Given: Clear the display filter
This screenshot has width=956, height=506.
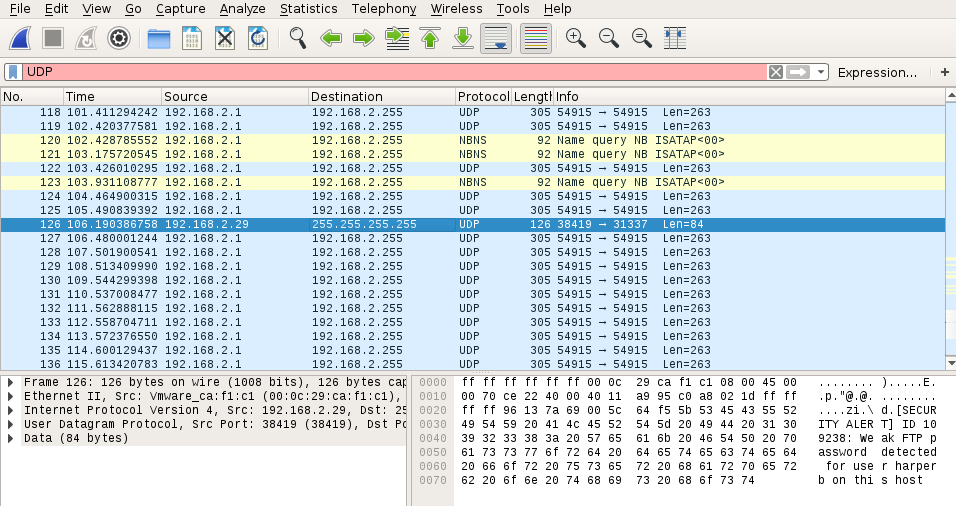Looking at the screenshot, I should tap(776, 72).
